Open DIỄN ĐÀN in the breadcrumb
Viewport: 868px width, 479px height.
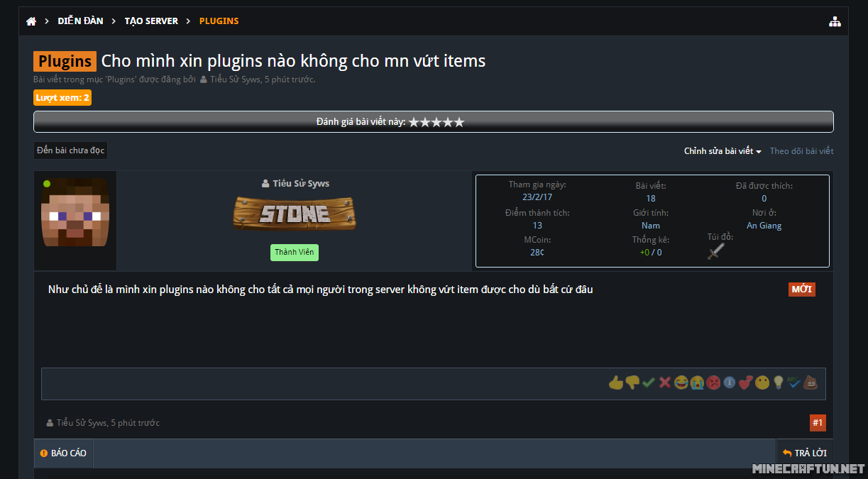(x=80, y=21)
